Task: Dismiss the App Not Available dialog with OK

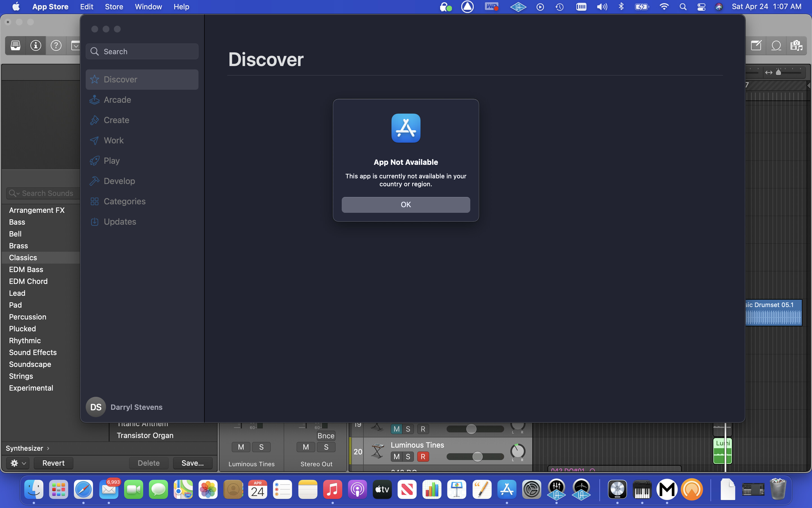Action: click(x=406, y=205)
